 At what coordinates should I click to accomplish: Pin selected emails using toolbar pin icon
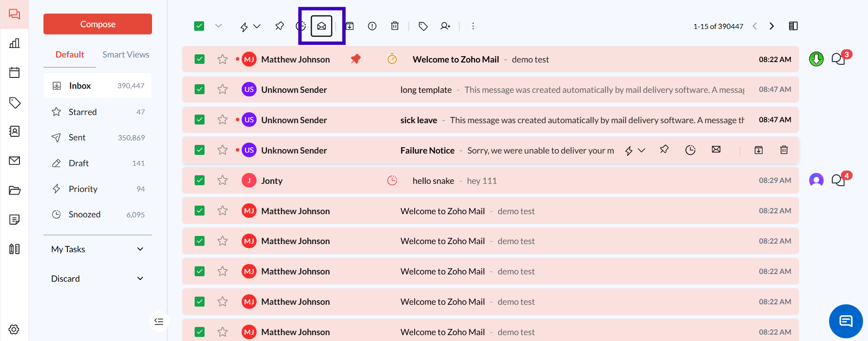(x=279, y=26)
